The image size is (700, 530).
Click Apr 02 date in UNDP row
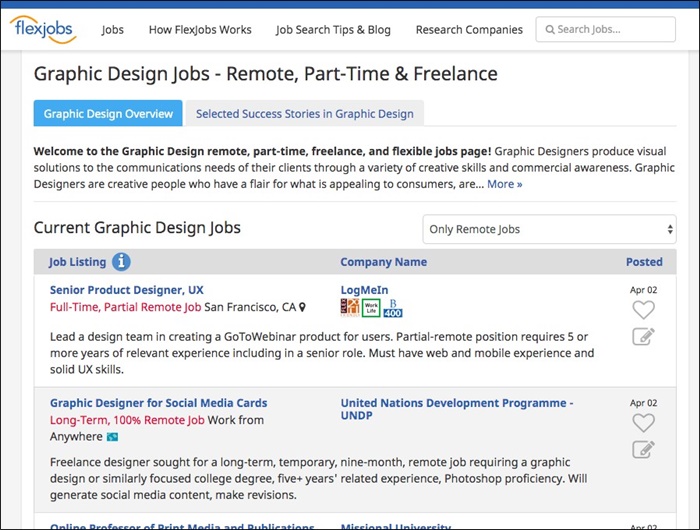pyautogui.click(x=643, y=403)
